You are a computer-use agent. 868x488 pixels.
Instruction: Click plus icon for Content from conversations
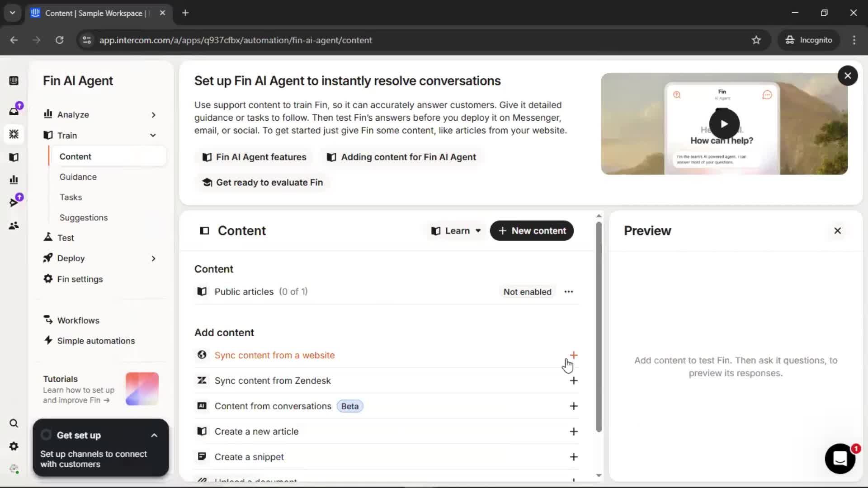pos(574,406)
